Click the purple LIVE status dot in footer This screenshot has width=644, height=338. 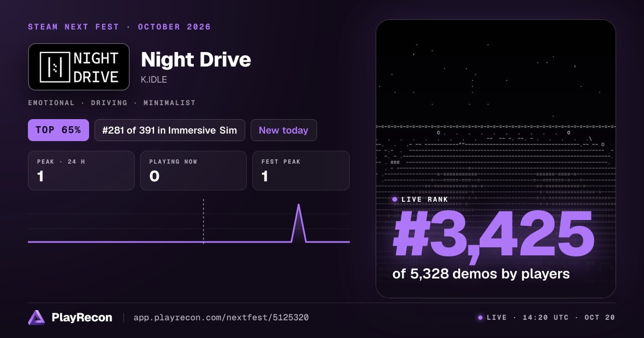pyautogui.click(x=480, y=318)
